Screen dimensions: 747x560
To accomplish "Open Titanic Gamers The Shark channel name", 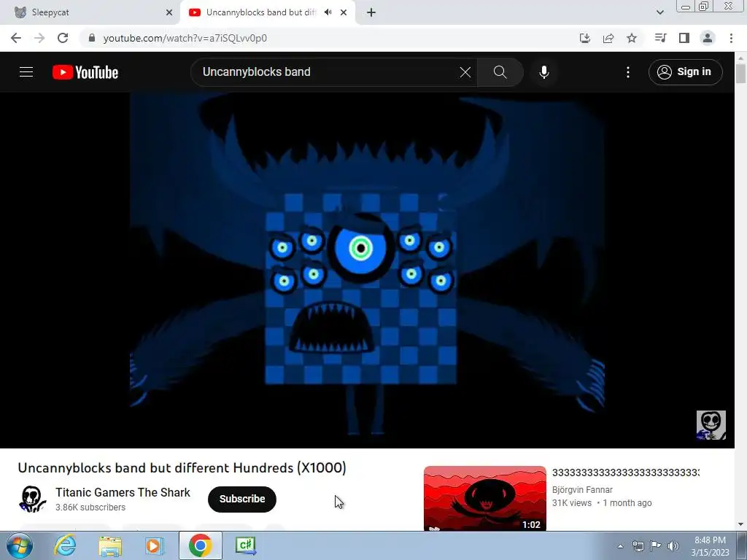I will click(x=123, y=492).
